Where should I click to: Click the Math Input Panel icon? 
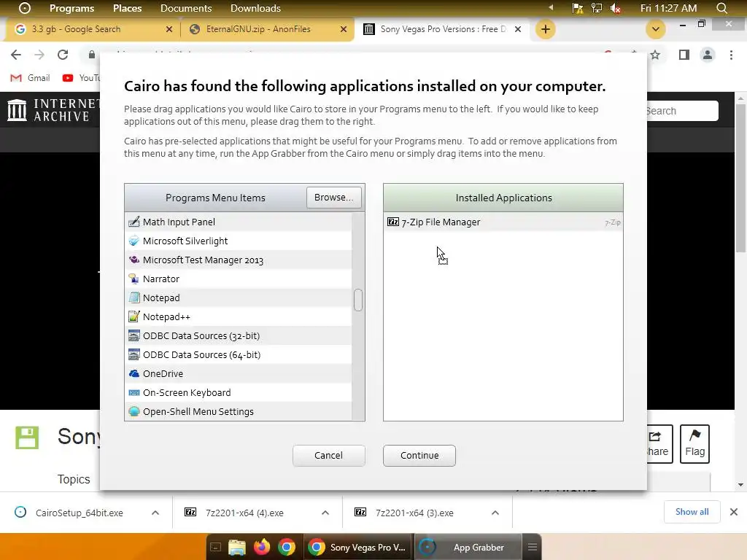point(134,222)
